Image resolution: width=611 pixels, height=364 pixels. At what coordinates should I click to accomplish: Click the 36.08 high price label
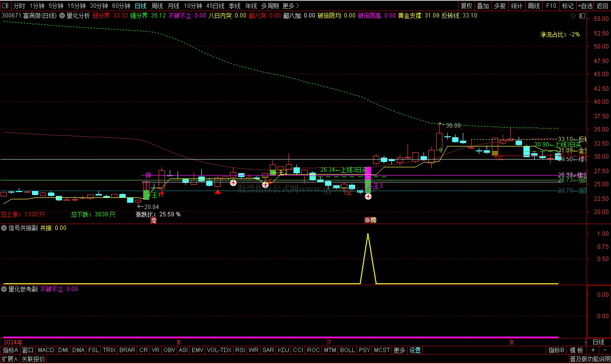[x=453, y=126]
